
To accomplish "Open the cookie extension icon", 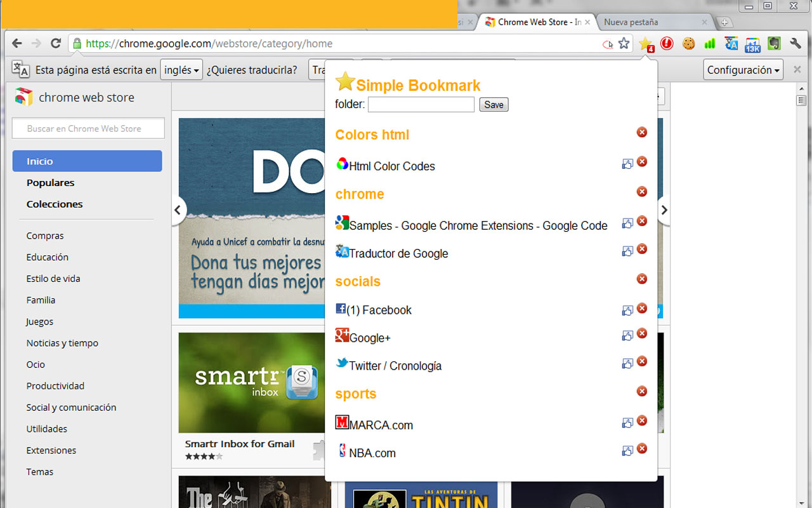I will [x=689, y=43].
